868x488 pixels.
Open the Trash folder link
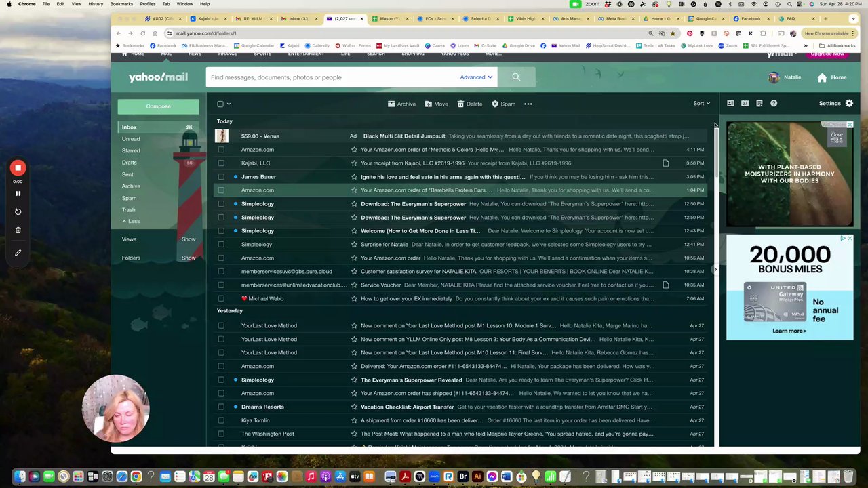[128, 210]
